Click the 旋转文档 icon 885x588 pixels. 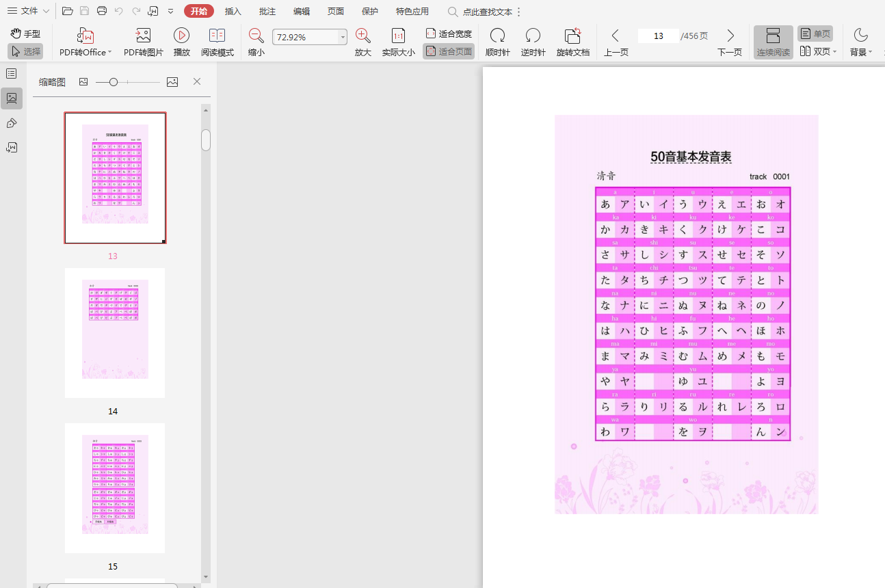point(572,36)
